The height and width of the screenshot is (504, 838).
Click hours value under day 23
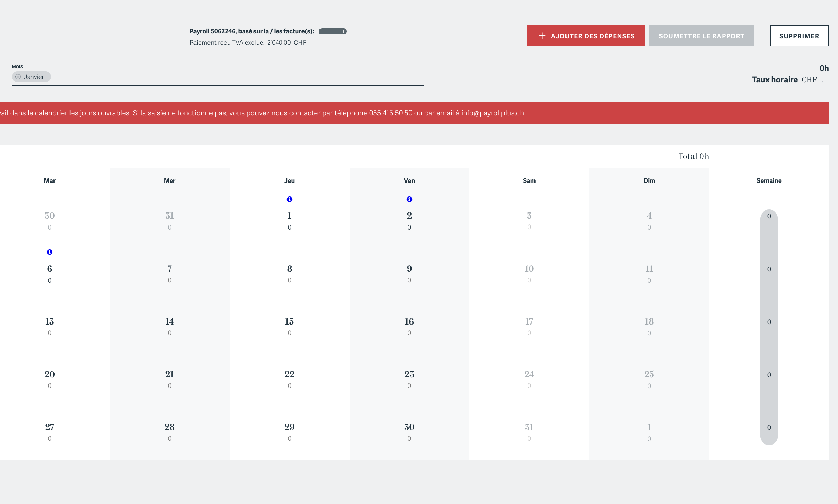(x=409, y=386)
